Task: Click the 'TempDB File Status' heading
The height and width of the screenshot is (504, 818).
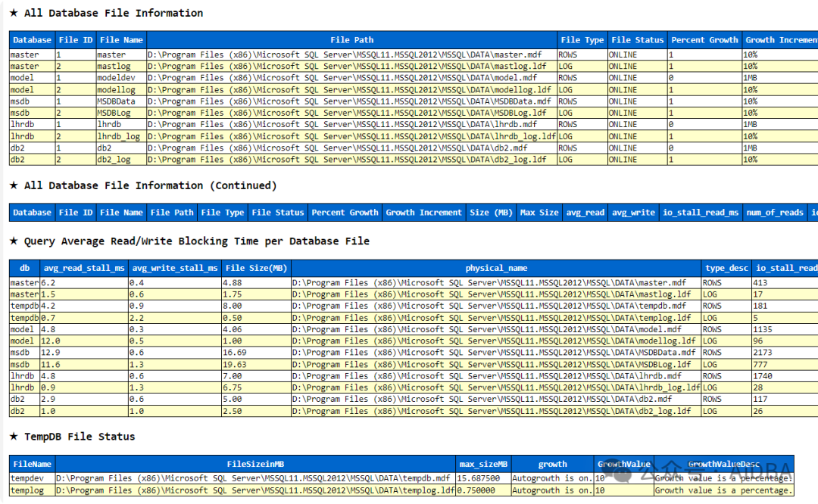Action: 80,437
